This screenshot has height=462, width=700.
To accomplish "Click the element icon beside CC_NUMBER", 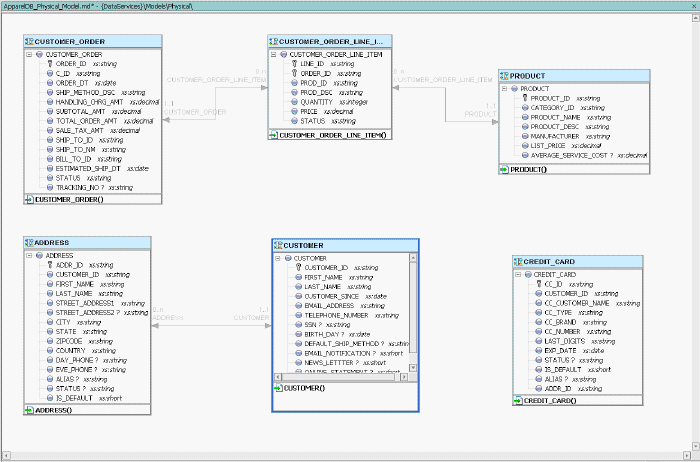I will tap(539, 332).
